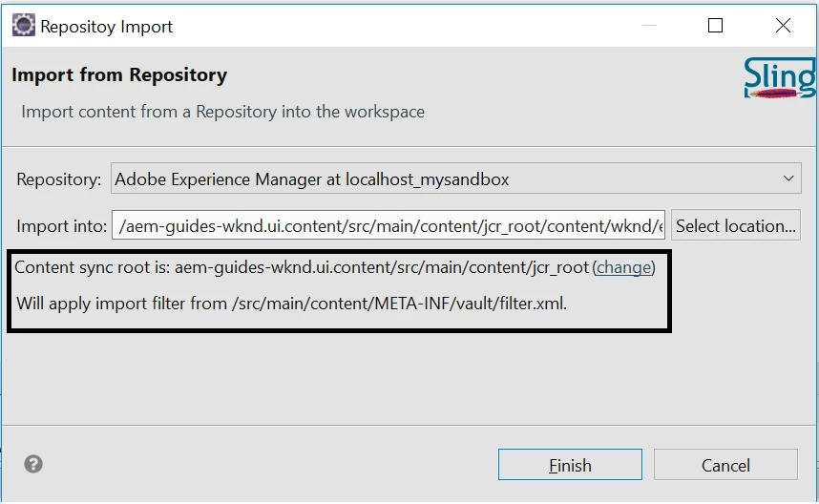Screen dimensions: 819x504
Task: Select the 'Import from Repository' heading text
Action: (x=119, y=75)
